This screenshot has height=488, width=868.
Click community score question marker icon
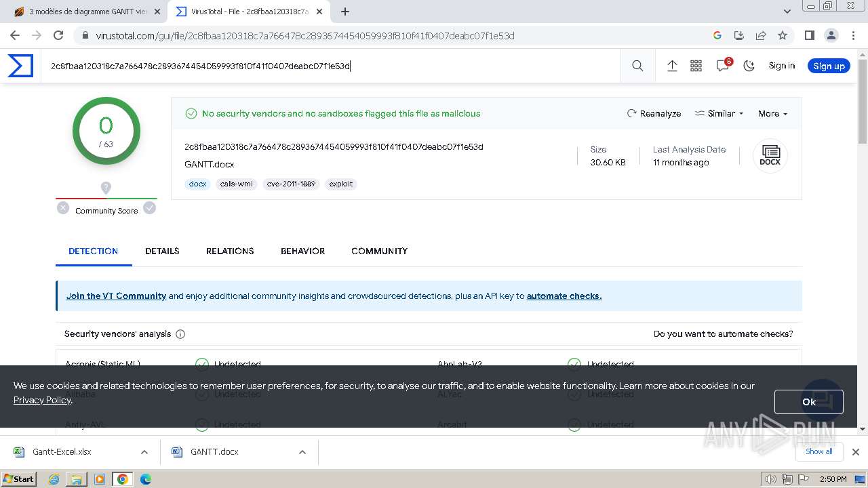tap(106, 188)
